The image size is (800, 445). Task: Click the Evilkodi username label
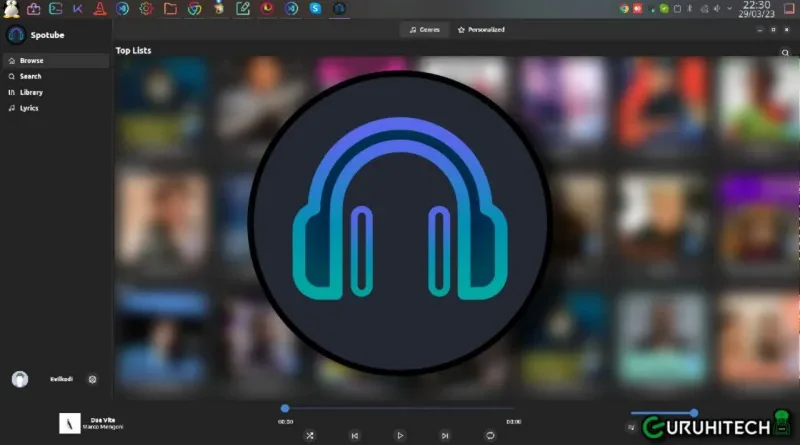[61, 379]
